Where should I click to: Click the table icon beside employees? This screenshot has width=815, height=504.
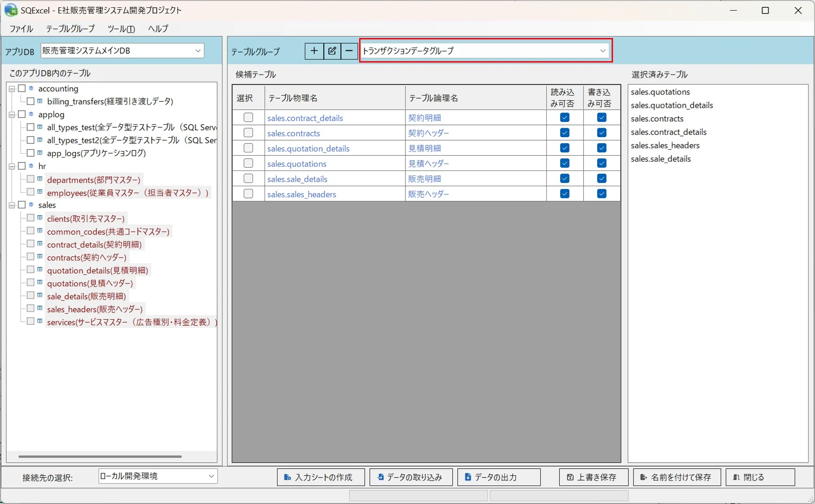pyautogui.click(x=40, y=192)
